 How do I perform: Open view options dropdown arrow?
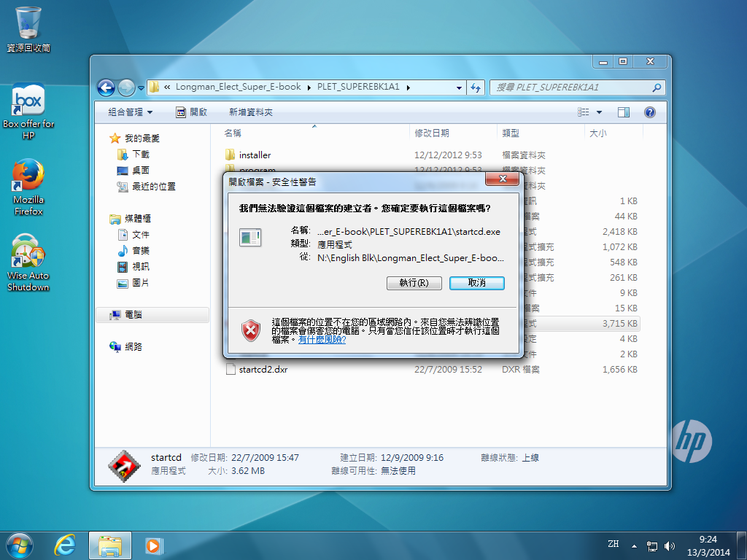click(x=600, y=112)
